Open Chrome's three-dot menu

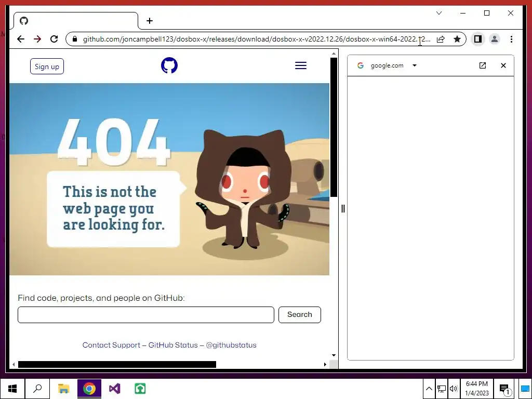click(x=511, y=39)
